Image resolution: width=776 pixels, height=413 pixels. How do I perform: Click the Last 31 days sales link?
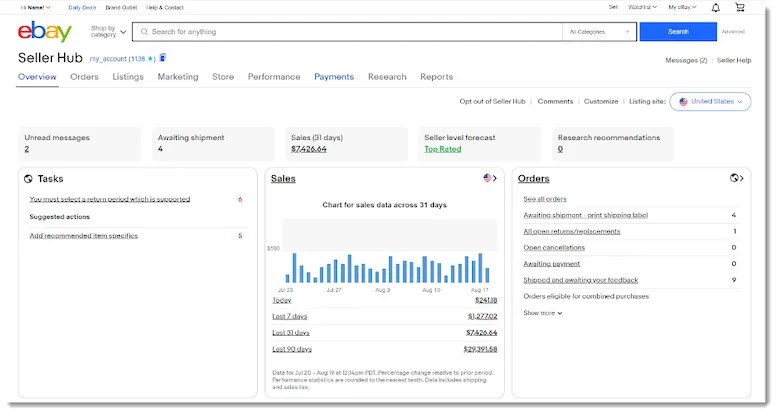coord(291,333)
